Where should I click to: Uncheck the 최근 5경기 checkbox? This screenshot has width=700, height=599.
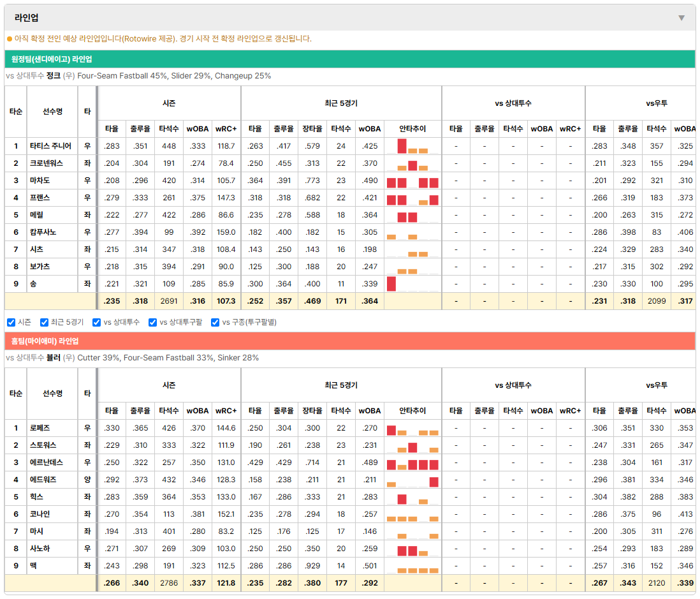coord(44,323)
